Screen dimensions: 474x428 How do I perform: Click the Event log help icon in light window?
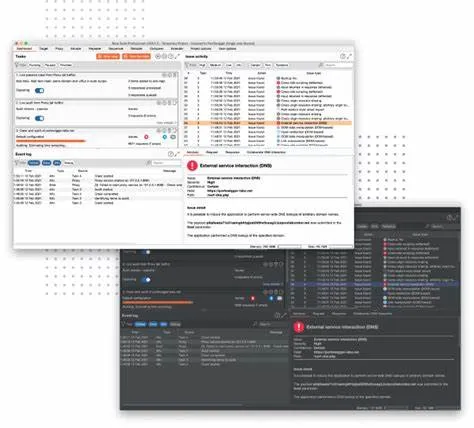(x=171, y=154)
